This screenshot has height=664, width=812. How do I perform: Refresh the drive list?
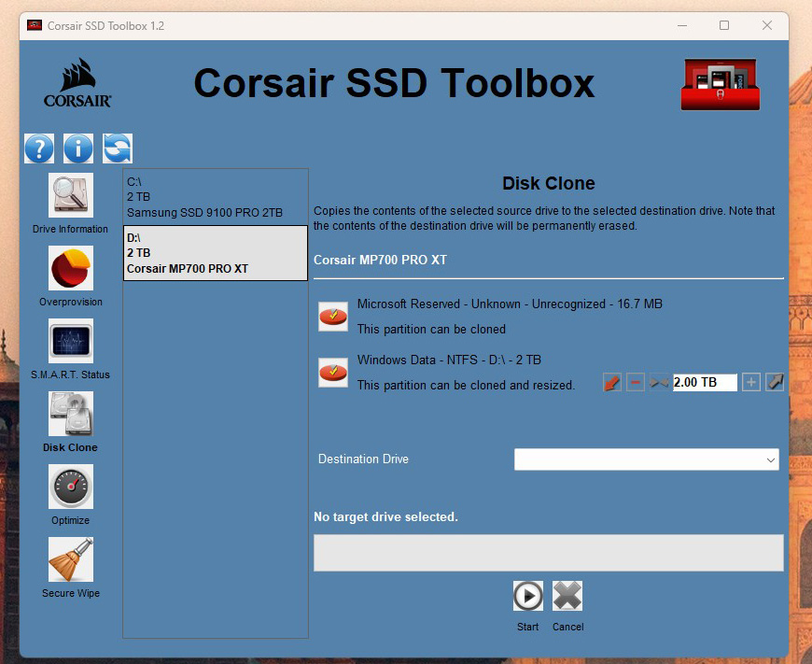(118, 148)
